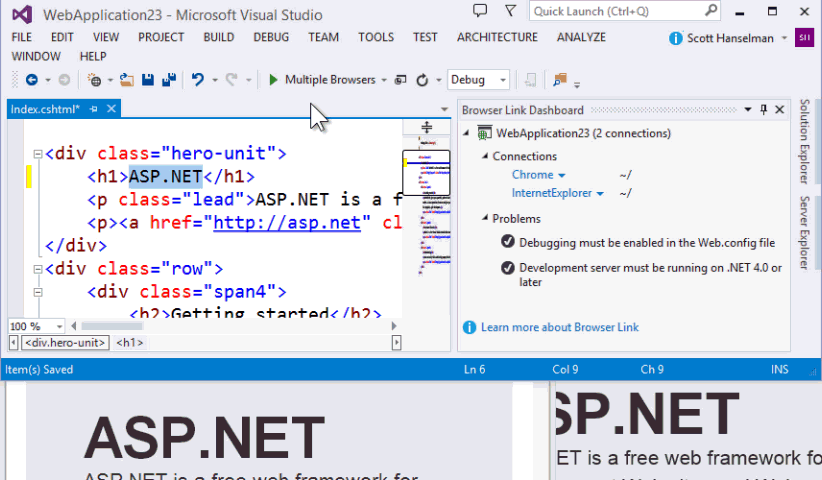This screenshot has width=822, height=480.
Task: Open Browser Link Dashboard window options dropdown
Action: pos(748,110)
